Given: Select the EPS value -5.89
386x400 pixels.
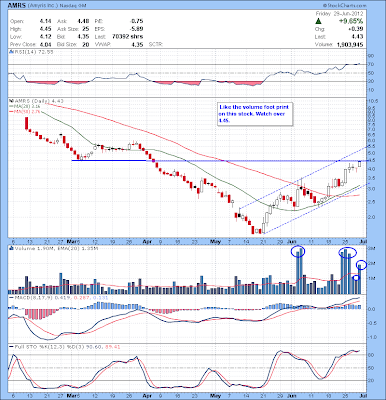Looking at the screenshot, I should coord(137,29).
